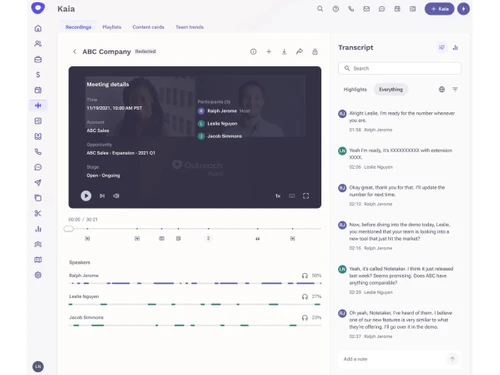This screenshot has height=375, width=500.
Task: Click the mail envelope icon in top bar
Action: pos(366,9)
